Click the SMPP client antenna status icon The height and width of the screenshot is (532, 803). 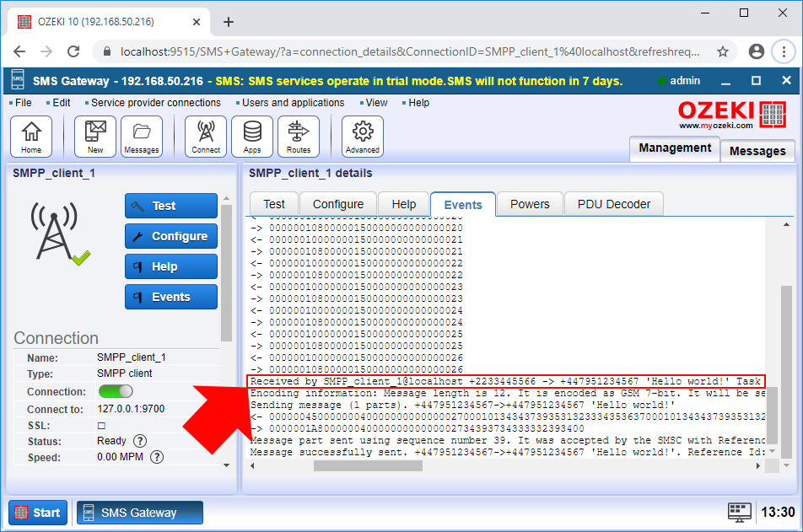60,233
